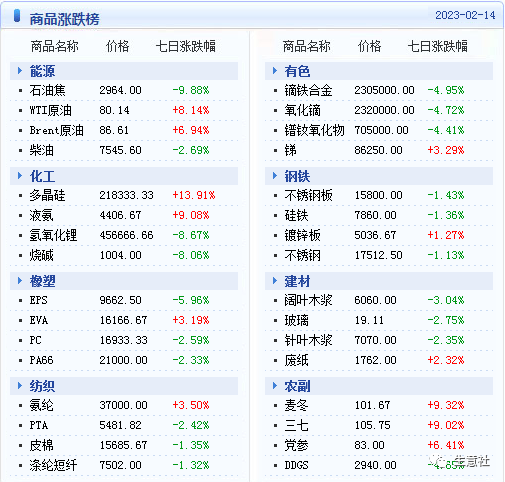Select the 皮棉 commodity name
This screenshot has width=505, height=482.
coord(41,445)
